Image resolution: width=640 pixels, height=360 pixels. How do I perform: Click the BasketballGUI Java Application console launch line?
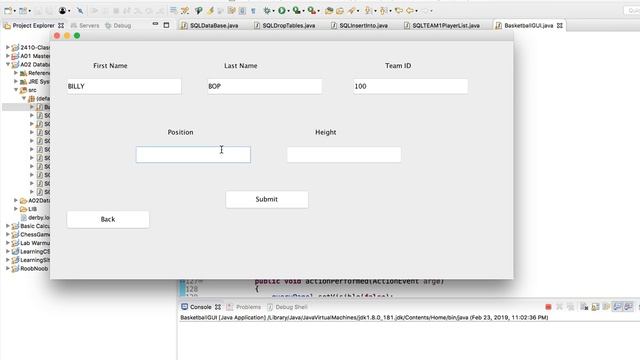click(364, 318)
